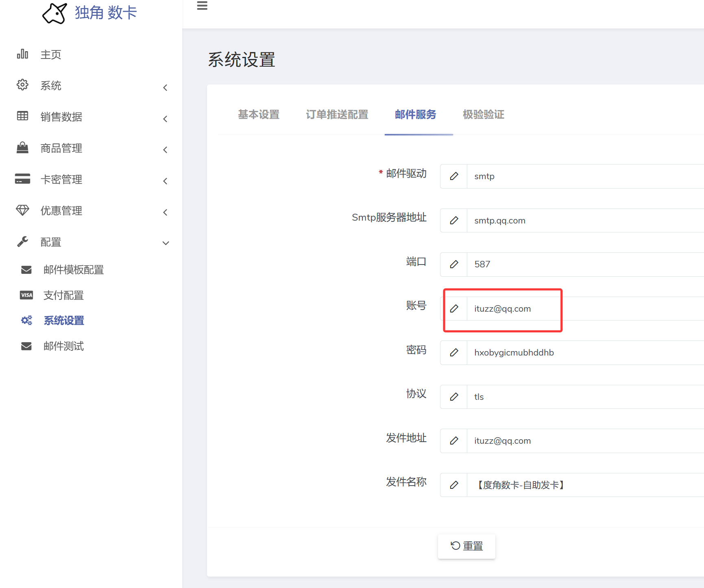Click pencil icon in 邮件驱动 field
The width and height of the screenshot is (704, 588).
tap(454, 176)
